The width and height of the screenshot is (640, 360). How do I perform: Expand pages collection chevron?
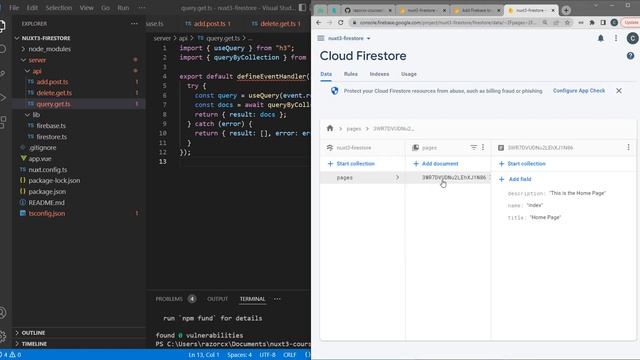(x=397, y=178)
